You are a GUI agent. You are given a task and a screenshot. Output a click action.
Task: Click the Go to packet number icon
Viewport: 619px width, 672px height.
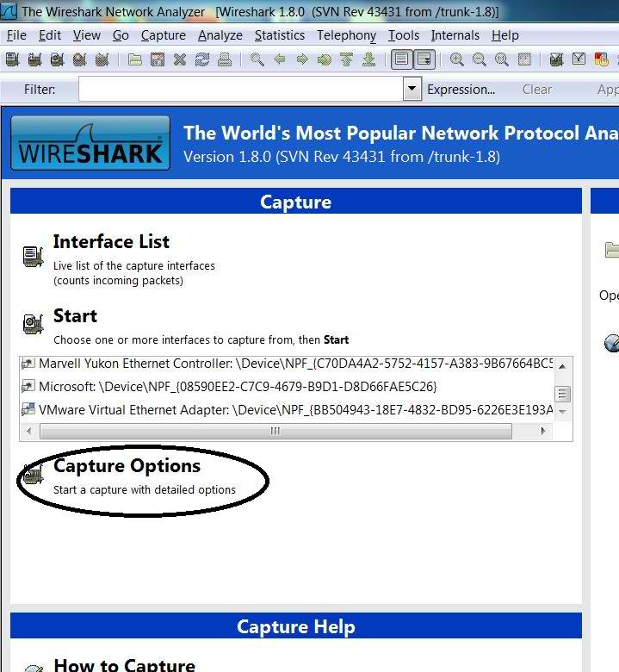click(325, 59)
